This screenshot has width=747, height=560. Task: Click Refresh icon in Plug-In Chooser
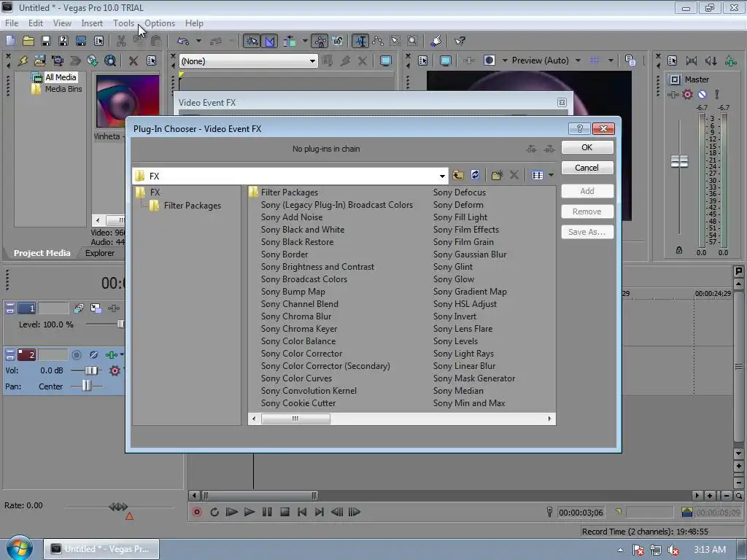coord(475,175)
